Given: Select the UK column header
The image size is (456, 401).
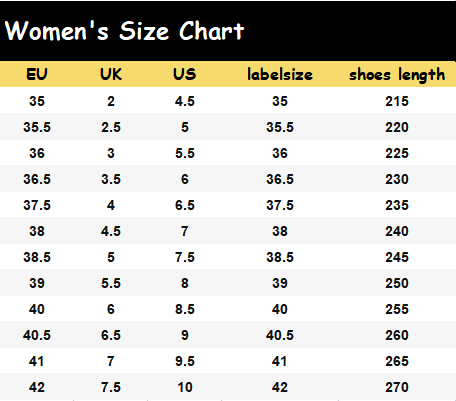Looking at the screenshot, I should (x=111, y=74).
